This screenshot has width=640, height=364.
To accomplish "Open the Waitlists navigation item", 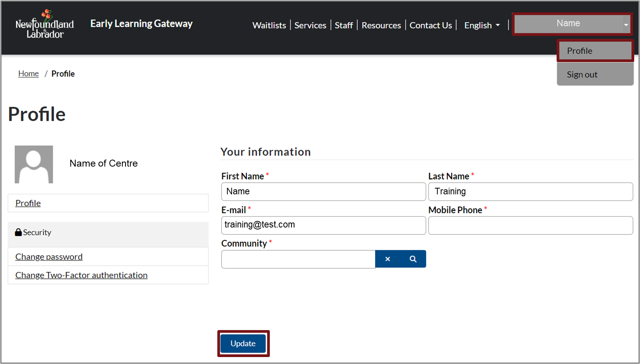I will click(x=269, y=25).
